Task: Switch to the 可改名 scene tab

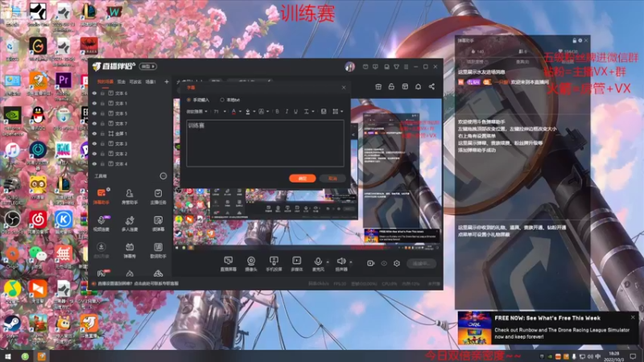Action: pos(135,82)
